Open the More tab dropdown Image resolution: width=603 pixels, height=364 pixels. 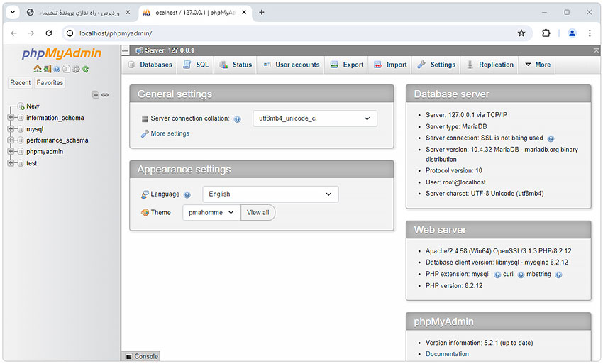537,65
